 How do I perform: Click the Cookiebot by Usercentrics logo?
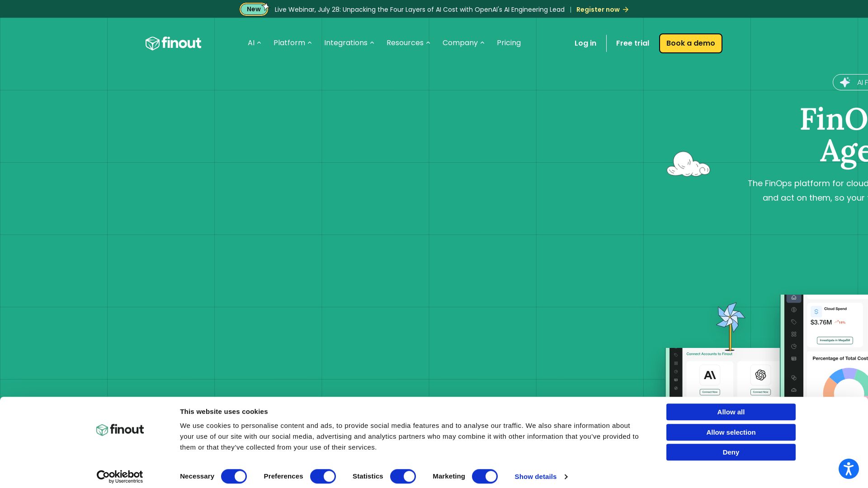click(x=120, y=477)
